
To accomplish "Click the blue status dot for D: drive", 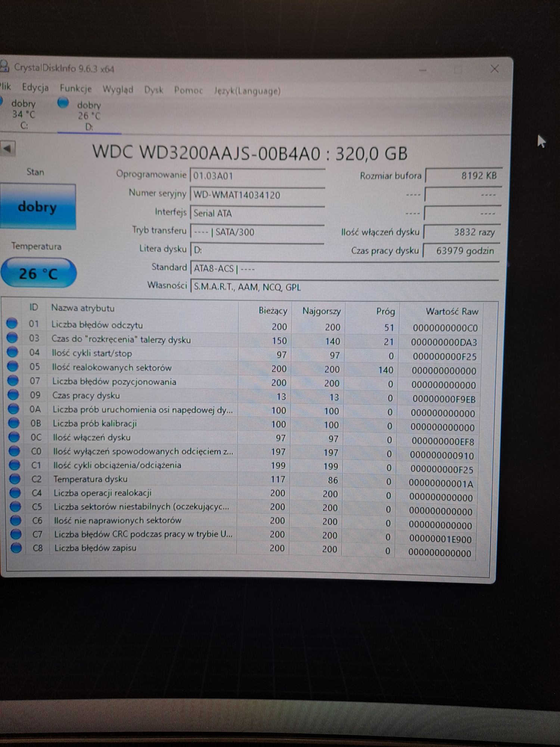I will 63,102.
